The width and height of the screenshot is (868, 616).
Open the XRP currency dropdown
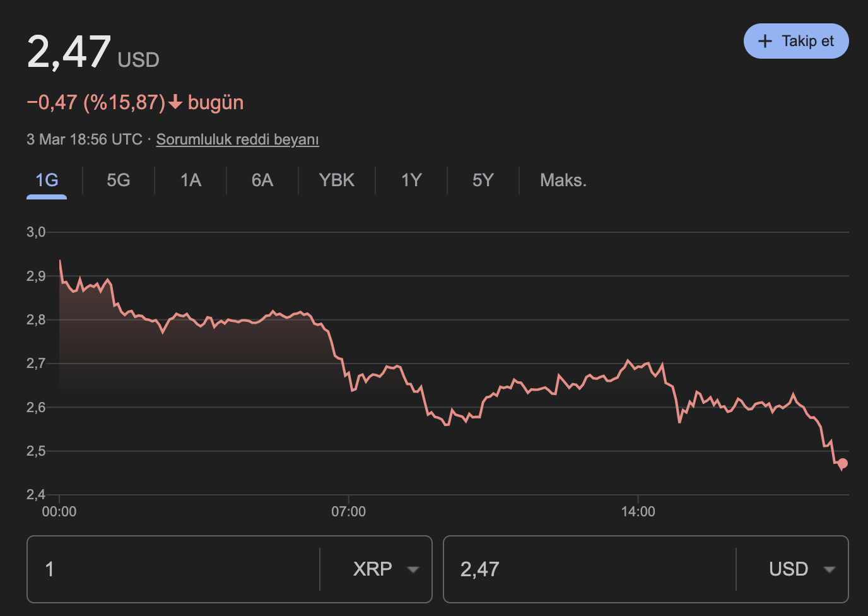click(376, 569)
